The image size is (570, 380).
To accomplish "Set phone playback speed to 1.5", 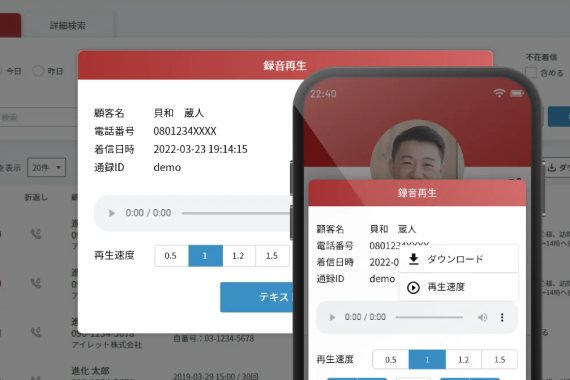I will pos(499,360).
